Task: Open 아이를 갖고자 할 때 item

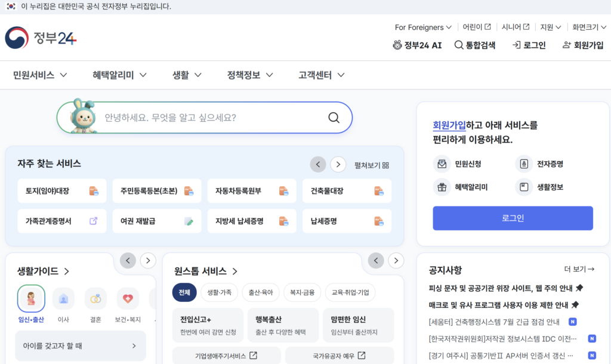Action: coord(81,346)
